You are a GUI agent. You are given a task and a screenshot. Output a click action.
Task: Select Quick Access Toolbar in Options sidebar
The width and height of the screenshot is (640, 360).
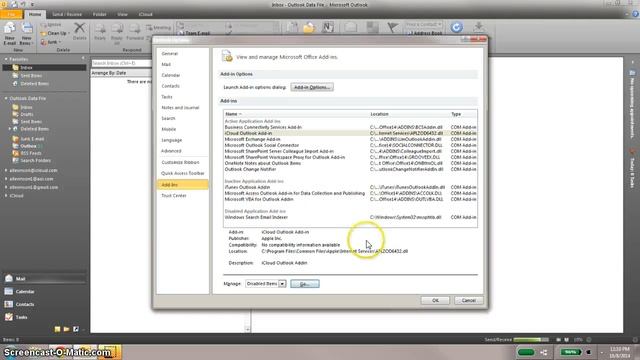pyautogui.click(x=182, y=173)
